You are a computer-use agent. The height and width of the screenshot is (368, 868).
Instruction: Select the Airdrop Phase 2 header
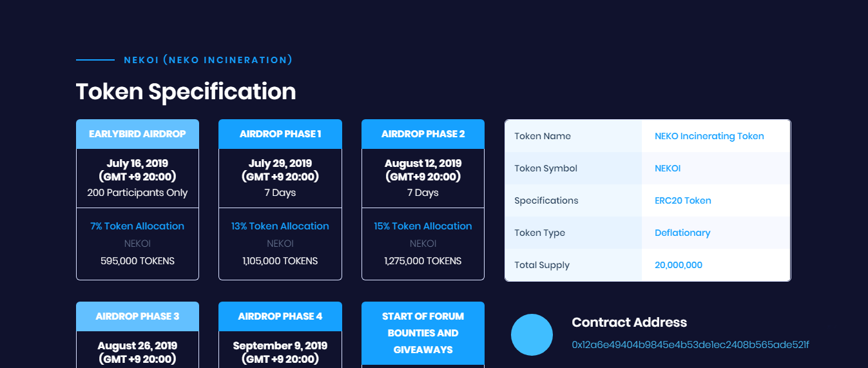coord(423,134)
